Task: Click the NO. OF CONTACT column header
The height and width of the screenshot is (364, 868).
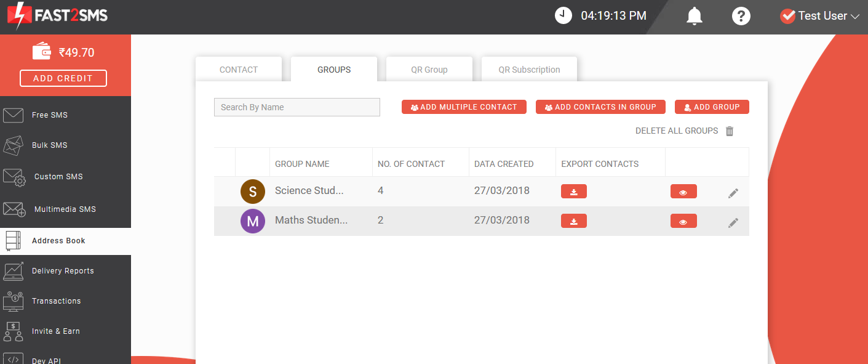Action: point(411,164)
